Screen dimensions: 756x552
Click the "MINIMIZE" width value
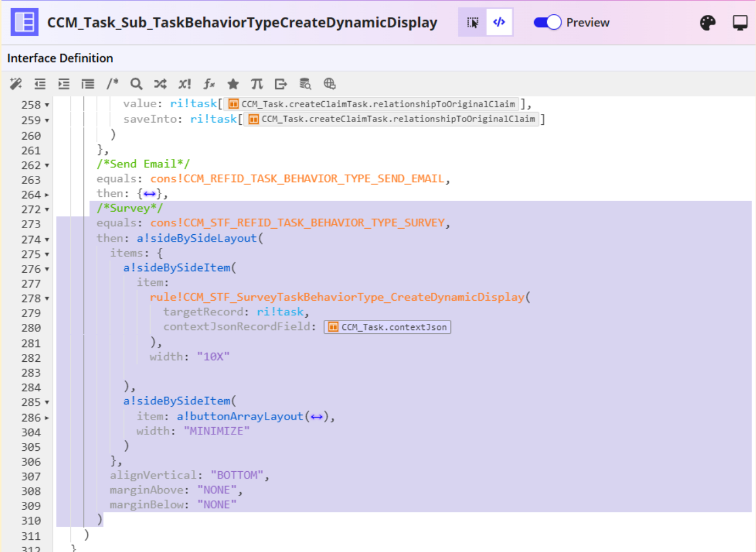(x=216, y=431)
